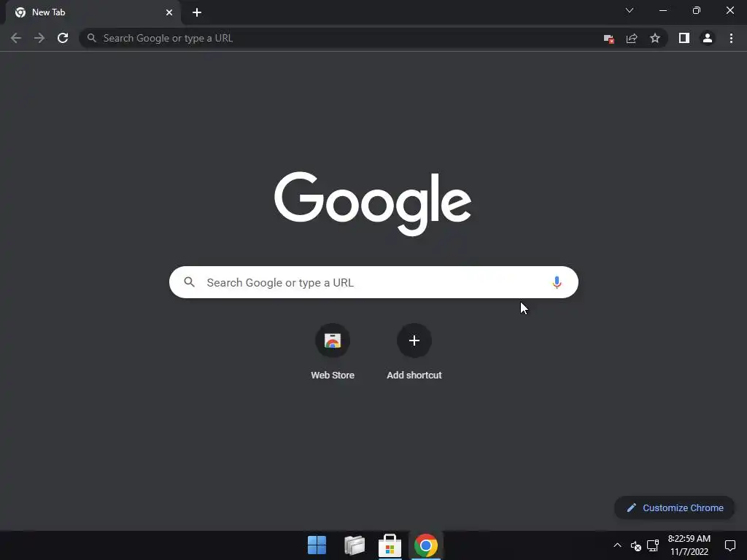Bookmark this tab with the star icon

pyautogui.click(x=655, y=38)
